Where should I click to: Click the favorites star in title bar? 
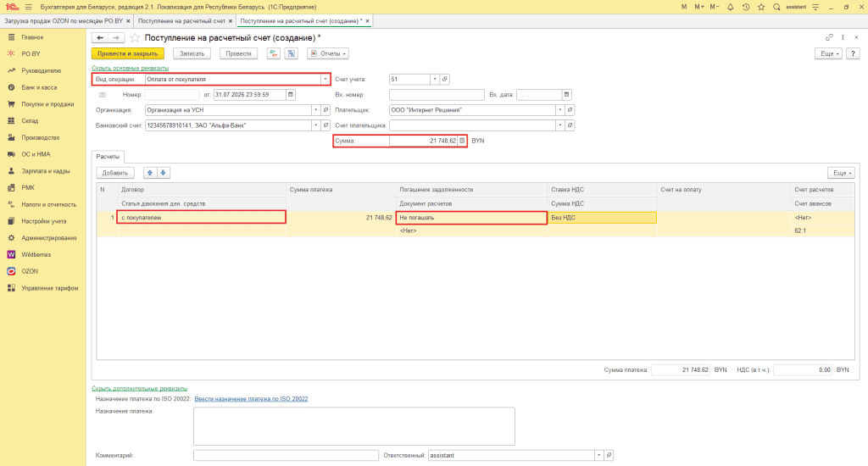pos(761,7)
